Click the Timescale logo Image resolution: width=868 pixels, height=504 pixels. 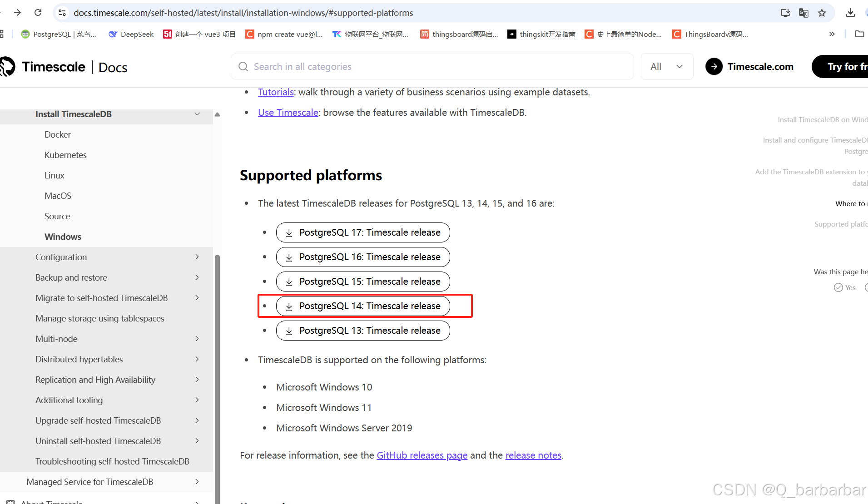click(x=43, y=67)
